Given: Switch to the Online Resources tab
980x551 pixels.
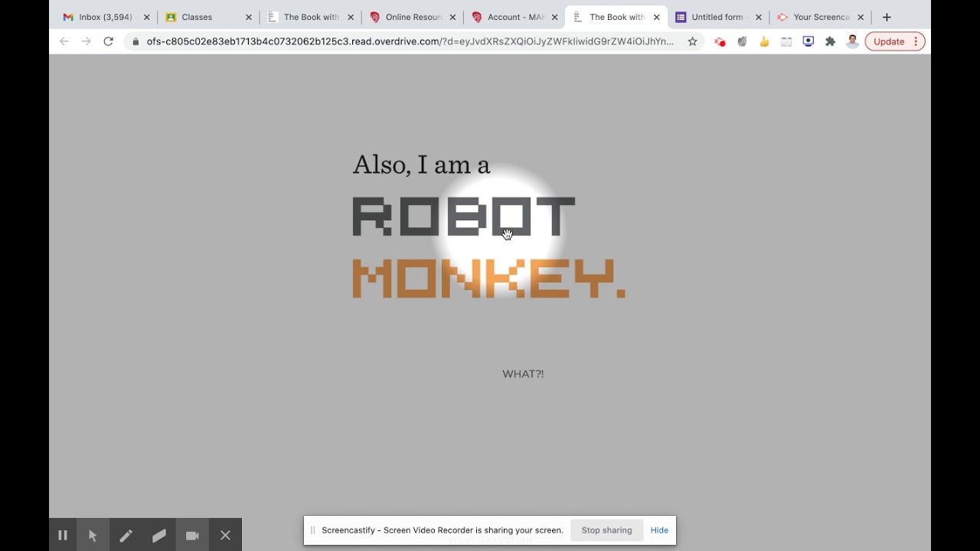Looking at the screenshot, I should pos(413,17).
